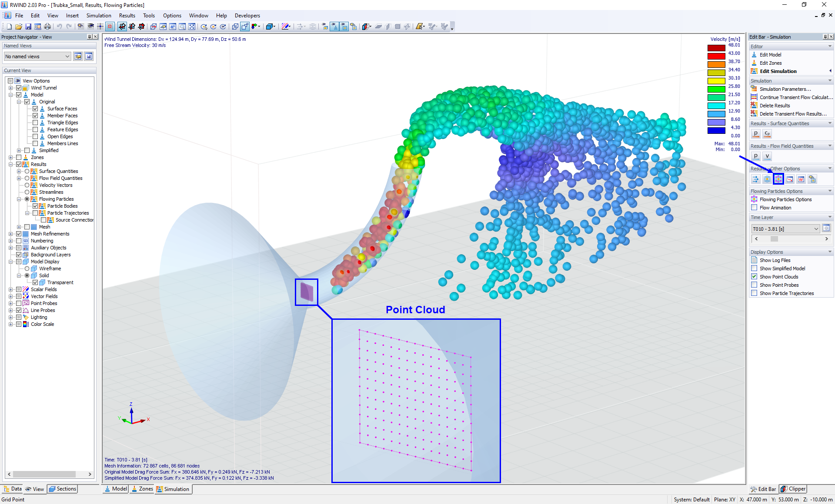Click the Velocity Vectors arrows icon
835x504 pixels.
[x=756, y=179]
